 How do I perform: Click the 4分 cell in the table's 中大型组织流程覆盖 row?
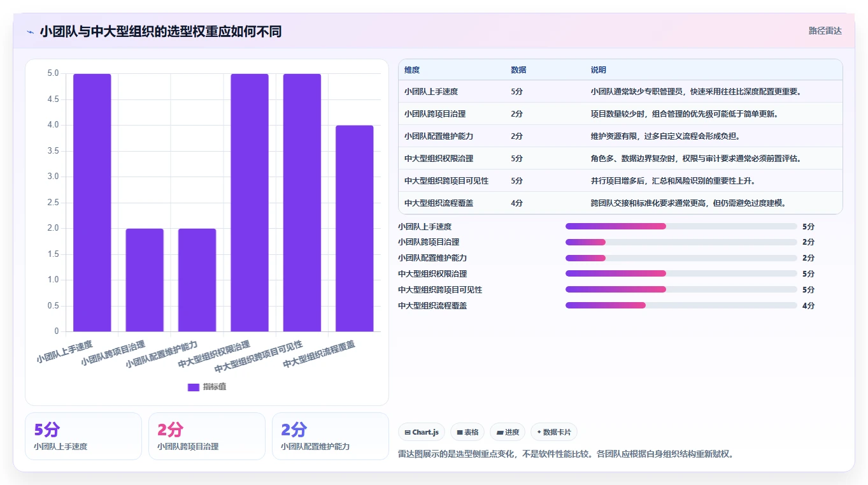point(516,203)
